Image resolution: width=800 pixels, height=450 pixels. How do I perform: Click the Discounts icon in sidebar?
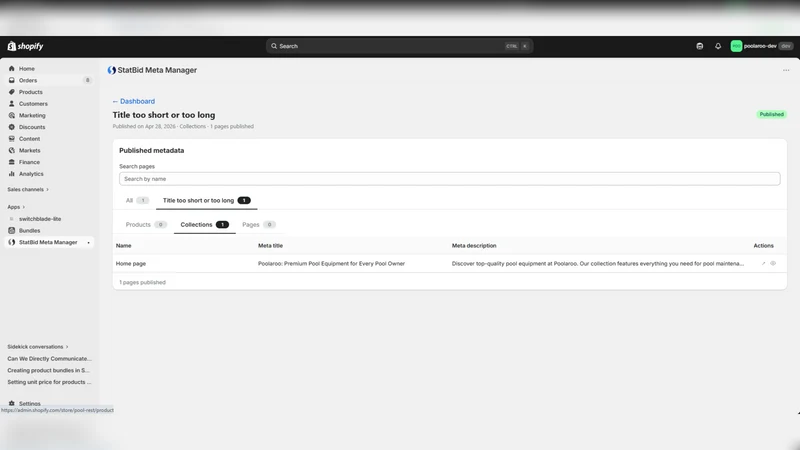(12, 127)
